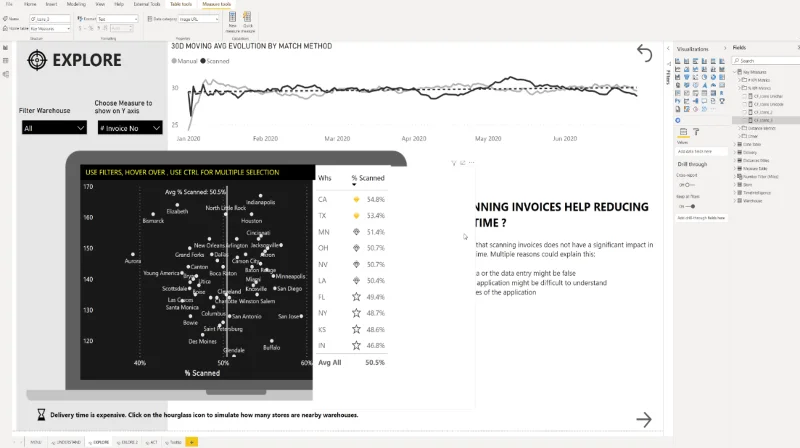Select the line chart visualization icon

click(x=678, y=69)
